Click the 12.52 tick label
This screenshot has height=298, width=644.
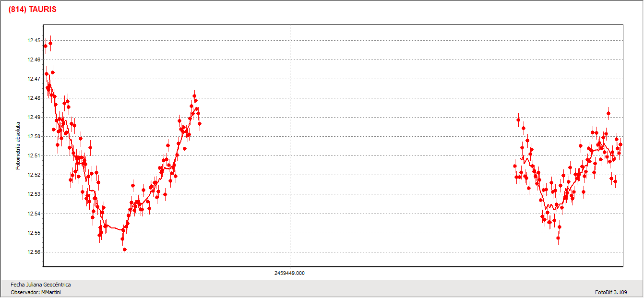pos(34,175)
